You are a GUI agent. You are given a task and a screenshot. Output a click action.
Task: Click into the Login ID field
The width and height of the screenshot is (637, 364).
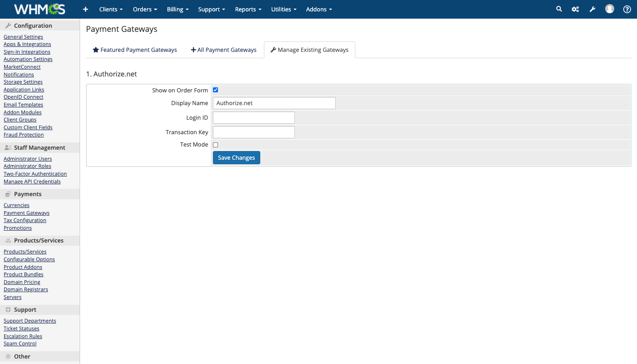click(x=253, y=118)
